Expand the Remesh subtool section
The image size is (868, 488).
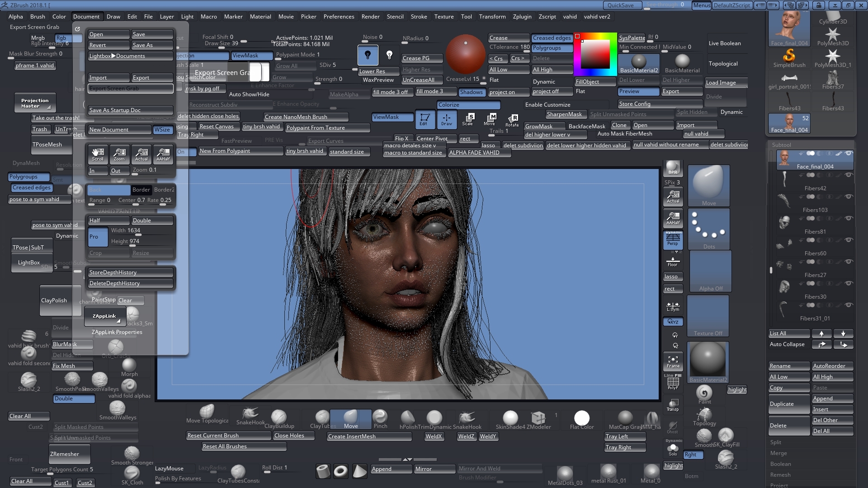pos(780,475)
